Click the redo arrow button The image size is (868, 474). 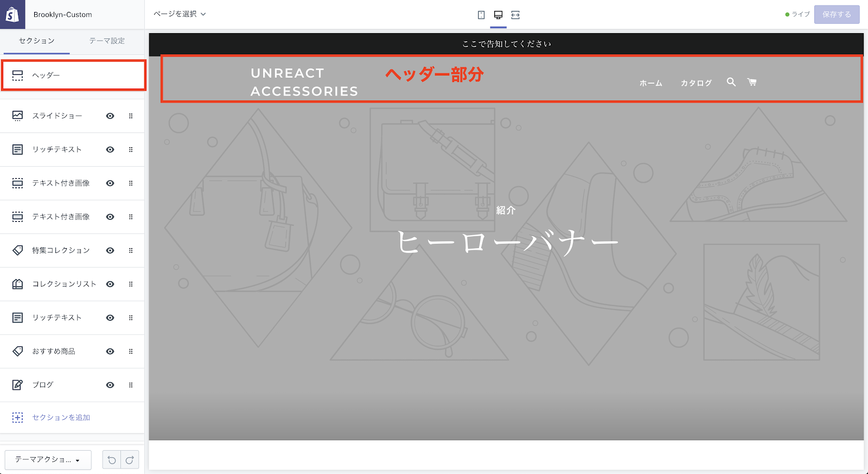tap(130, 460)
